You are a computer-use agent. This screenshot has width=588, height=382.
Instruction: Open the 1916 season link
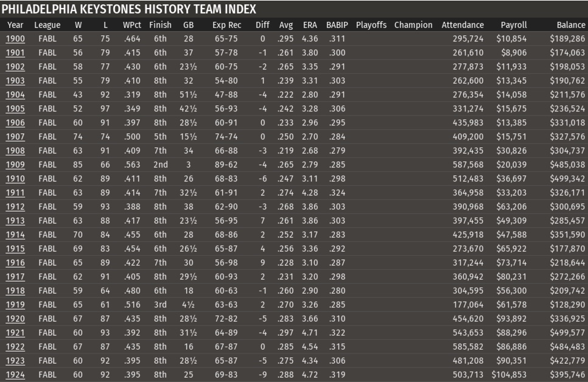(x=15, y=263)
